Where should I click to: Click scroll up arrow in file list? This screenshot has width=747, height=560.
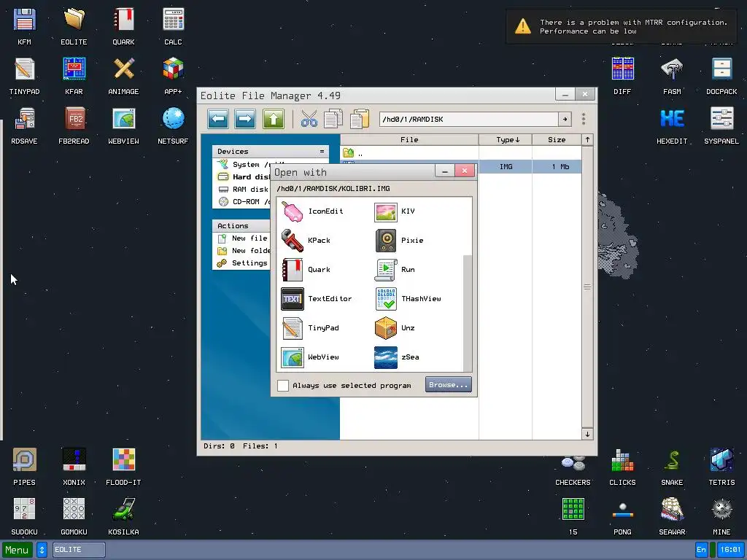click(x=587, y=139)
